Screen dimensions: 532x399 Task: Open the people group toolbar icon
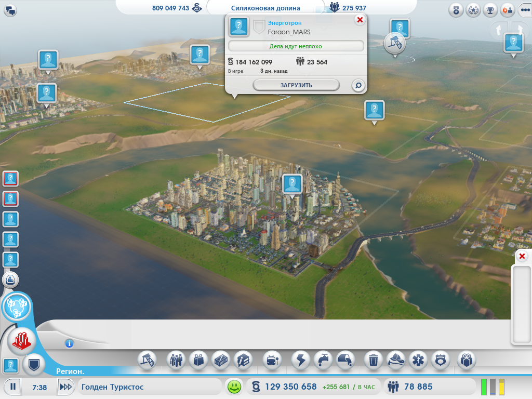click(176, 360)
